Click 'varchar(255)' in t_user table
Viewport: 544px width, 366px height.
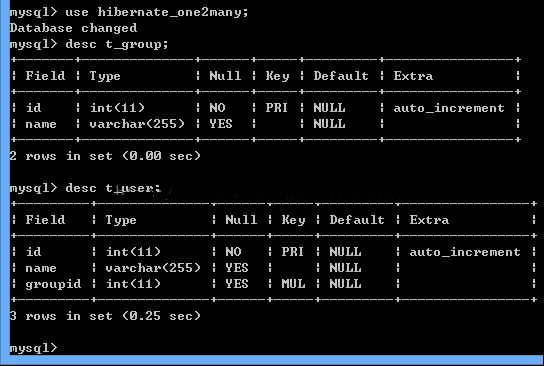(x=153, y=268)
